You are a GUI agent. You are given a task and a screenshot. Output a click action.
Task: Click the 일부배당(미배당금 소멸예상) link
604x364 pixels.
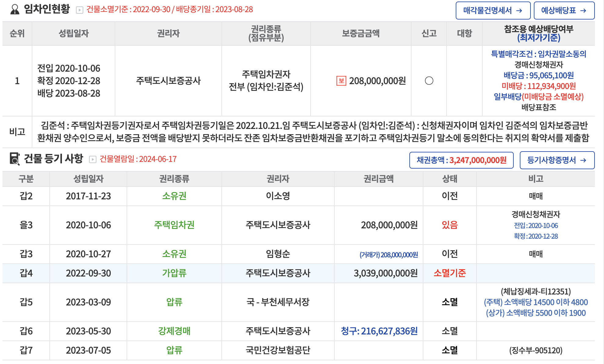tap(538, 97)
